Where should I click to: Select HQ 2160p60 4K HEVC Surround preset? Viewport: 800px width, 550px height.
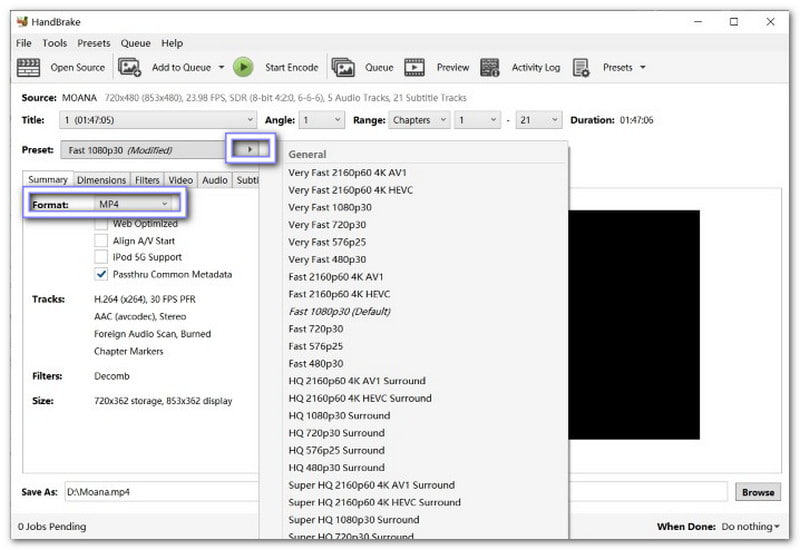pyautogui.click(x=360, y=398)
